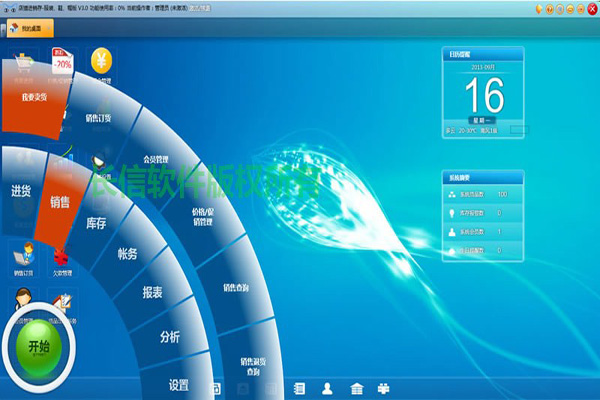600x400 pixels.
Task: Choose 销售退货查询 in the outer ring
Action: 253,366
